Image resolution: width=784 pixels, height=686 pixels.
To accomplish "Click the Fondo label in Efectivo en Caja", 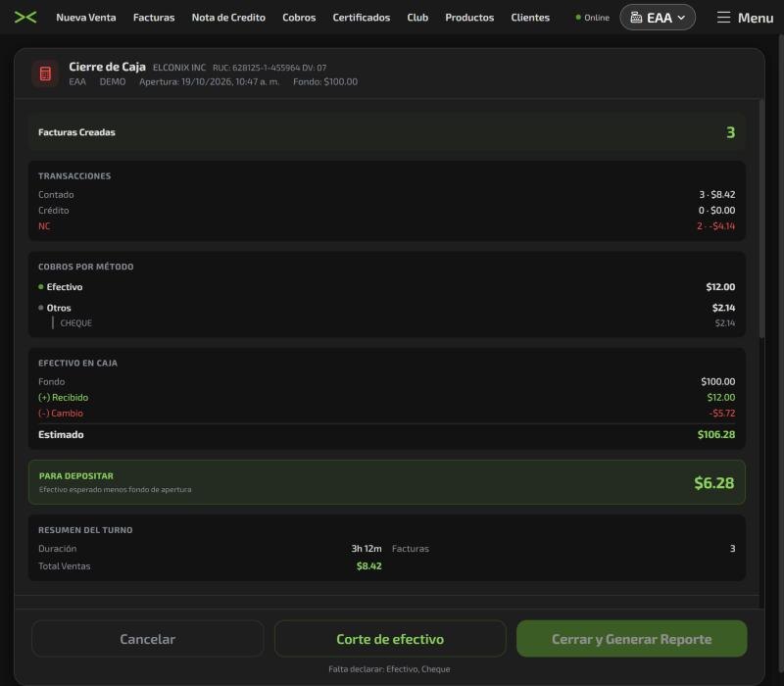I will tap(52, 381).
